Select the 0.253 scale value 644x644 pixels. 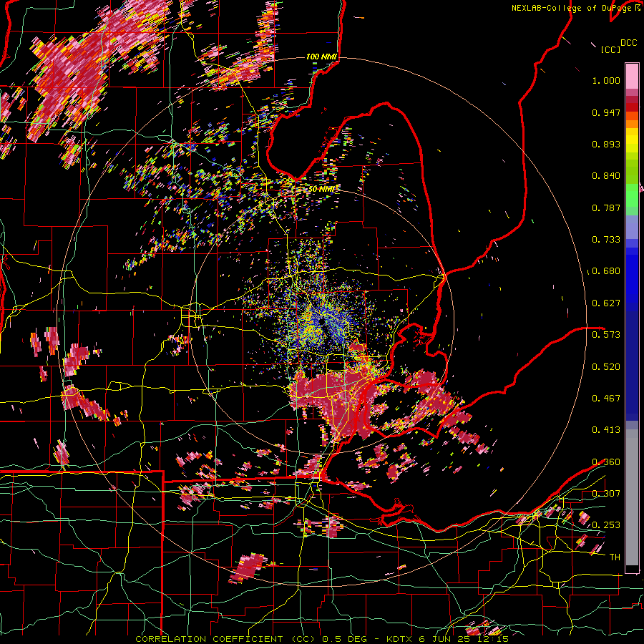pos(606,525)
